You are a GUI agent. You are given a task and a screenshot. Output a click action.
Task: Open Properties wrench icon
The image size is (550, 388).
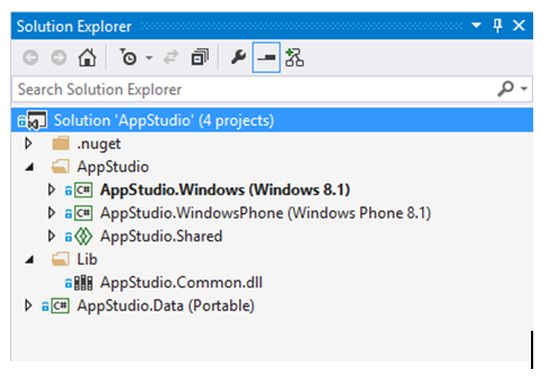coord(239,57)
